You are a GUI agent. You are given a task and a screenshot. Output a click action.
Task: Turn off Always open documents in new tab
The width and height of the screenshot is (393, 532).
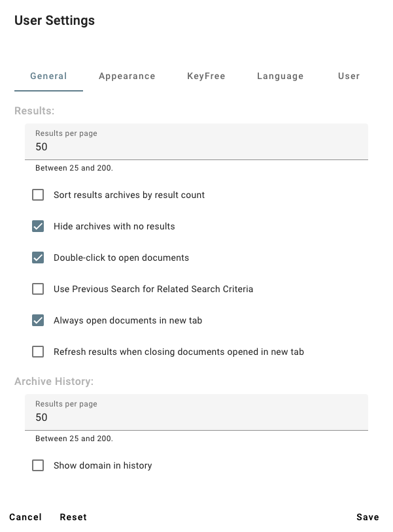(x=39, y=320)
